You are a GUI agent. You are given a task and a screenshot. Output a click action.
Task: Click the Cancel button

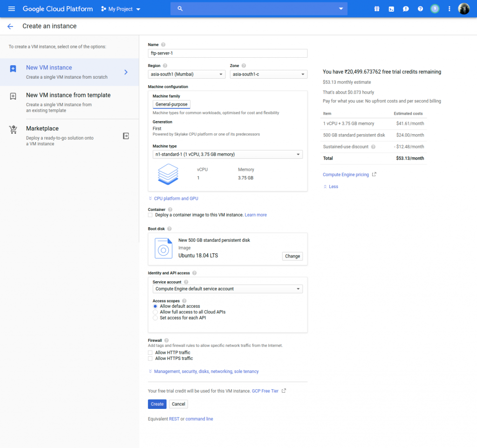178,404
